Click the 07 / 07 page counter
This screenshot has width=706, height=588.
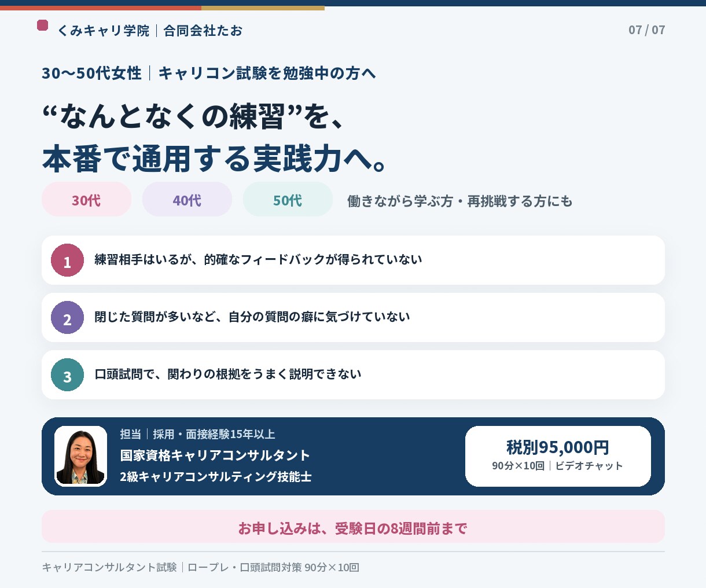point(647,30)
